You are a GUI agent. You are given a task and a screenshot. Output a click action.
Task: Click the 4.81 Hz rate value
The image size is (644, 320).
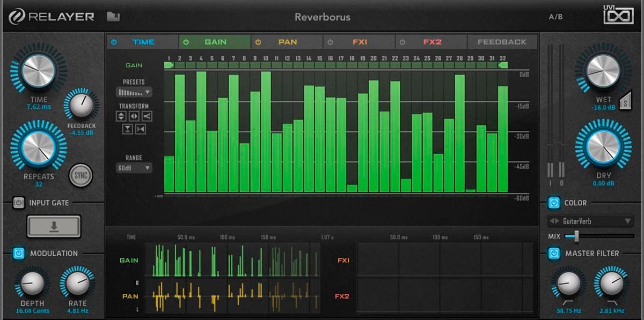(x=77, y=310)
